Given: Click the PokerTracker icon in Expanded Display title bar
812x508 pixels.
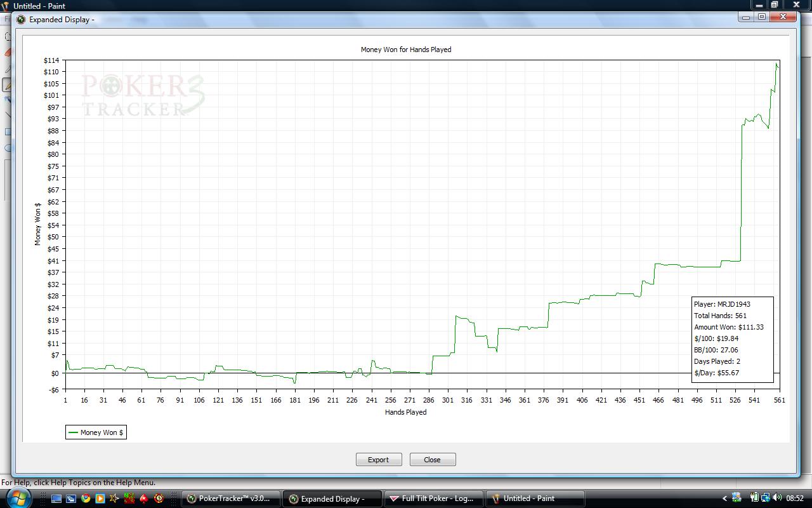Looking at the screenshot, I should (21, 19).
